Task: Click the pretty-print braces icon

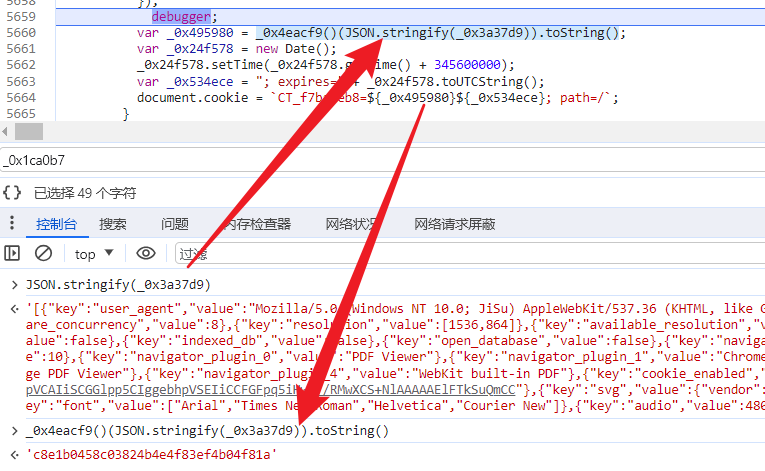Action: tap(12, 192)
